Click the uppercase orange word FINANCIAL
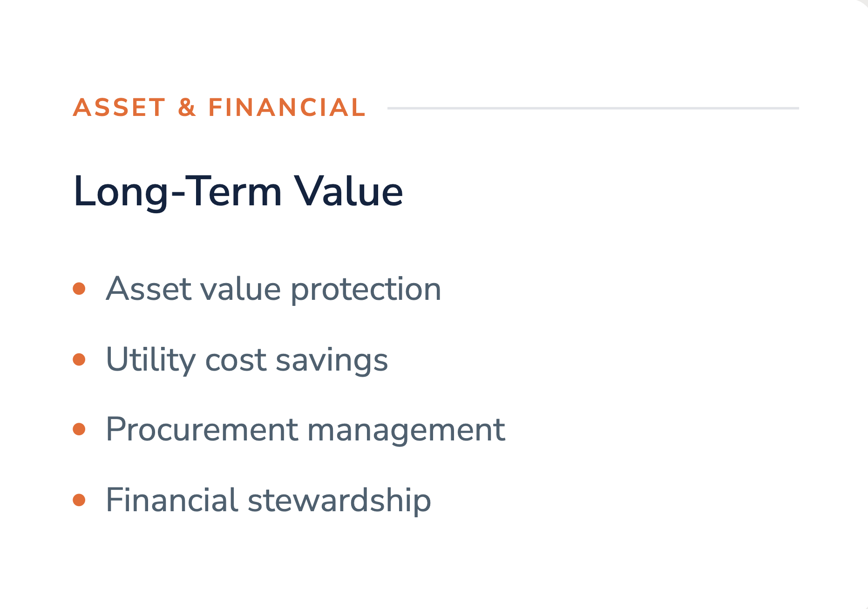This screenshot has height=609, width=868. pos(287,108)
